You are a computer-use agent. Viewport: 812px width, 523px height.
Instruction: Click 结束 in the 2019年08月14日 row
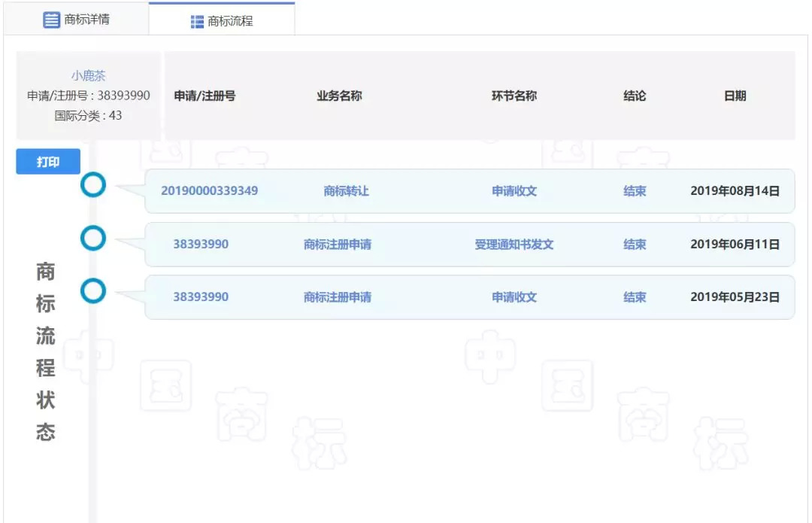pos(635,191)
